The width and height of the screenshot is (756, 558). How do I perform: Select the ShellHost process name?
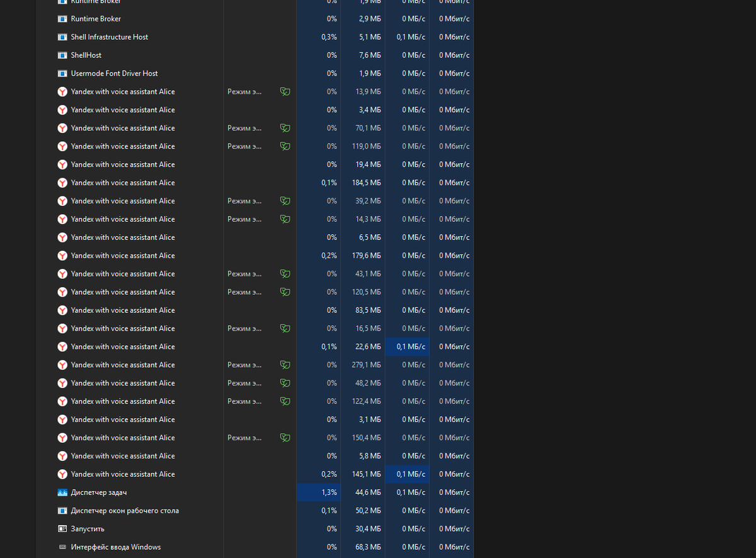pos(86,55)
